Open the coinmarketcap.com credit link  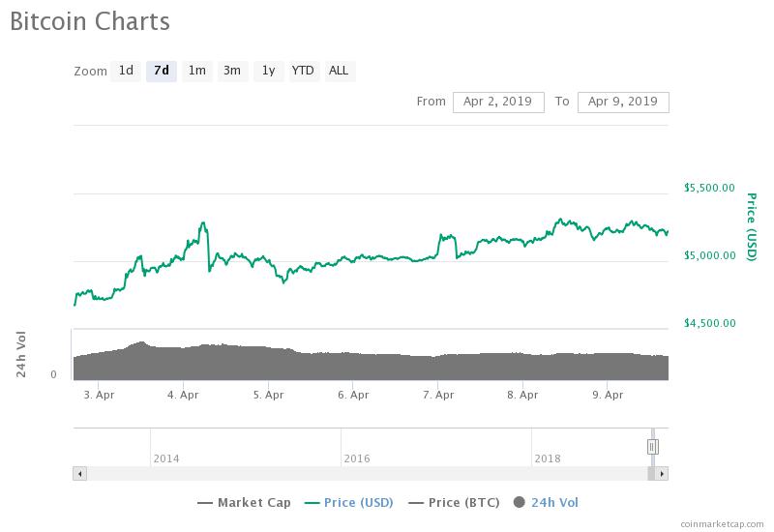click(x=722, y=523)
